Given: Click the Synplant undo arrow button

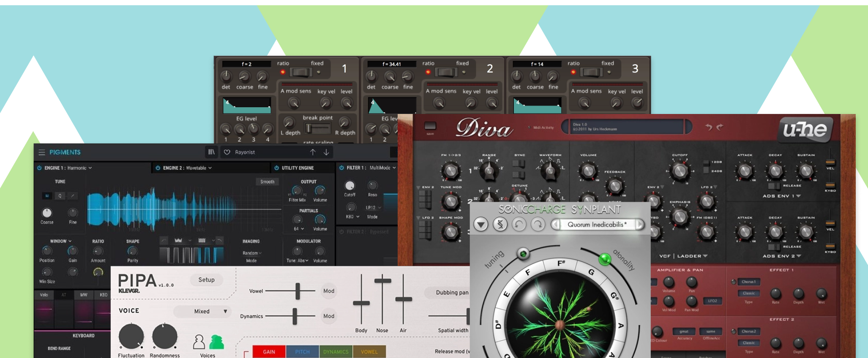Looking at the screenshot, I should [x=519, y=224].
